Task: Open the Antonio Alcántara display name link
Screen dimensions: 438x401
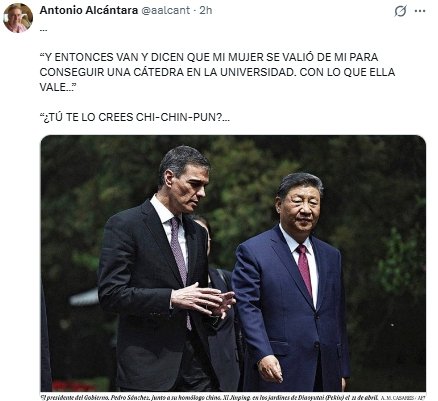Action: 89,10
